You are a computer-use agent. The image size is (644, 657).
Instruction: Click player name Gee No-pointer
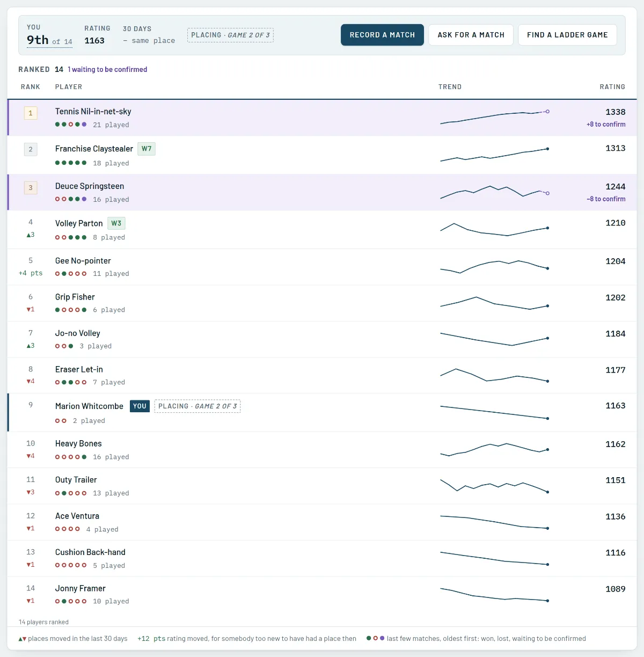[83, 261]
